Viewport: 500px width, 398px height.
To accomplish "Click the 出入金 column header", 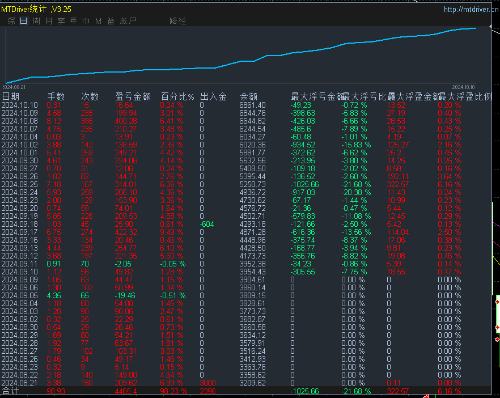I will coord(213,97).
